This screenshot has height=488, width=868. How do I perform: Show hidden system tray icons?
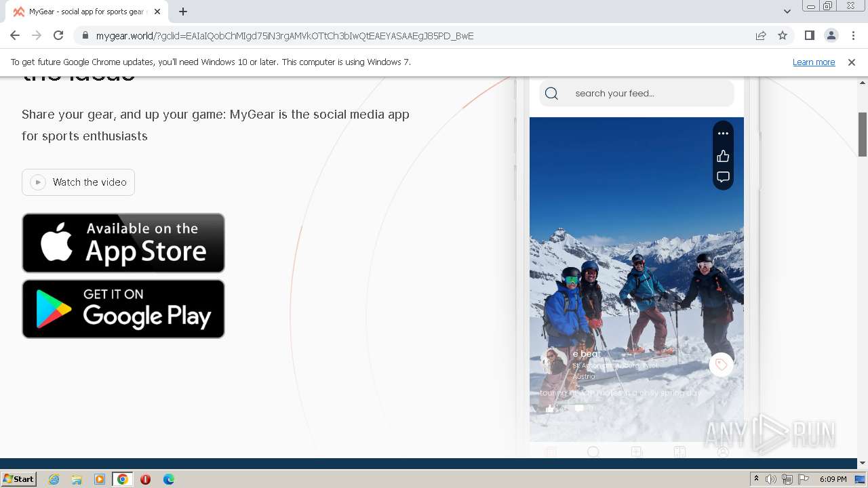[756, 479]
